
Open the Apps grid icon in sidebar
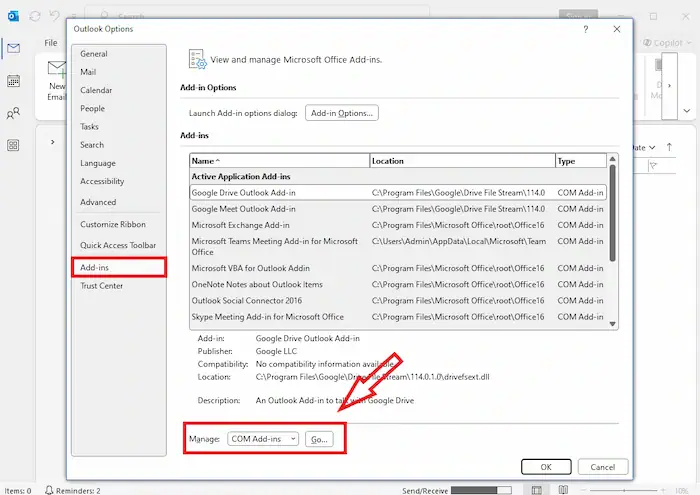(x=13, y=145)
